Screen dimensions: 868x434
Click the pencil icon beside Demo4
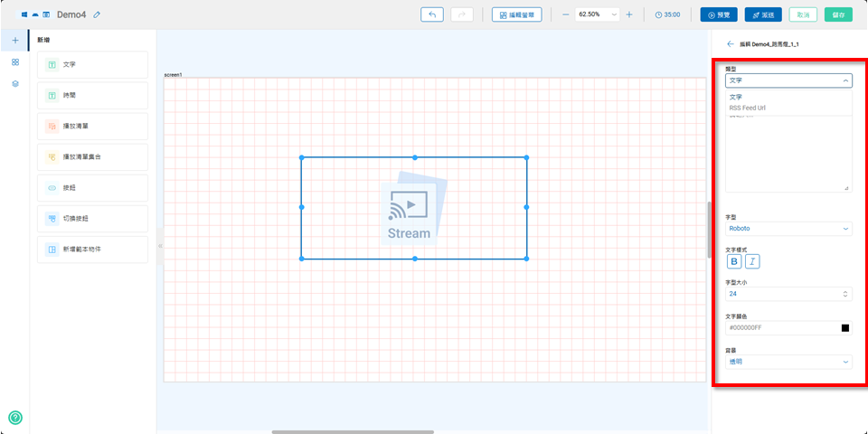pyautogui.click(x=97, y=14)
